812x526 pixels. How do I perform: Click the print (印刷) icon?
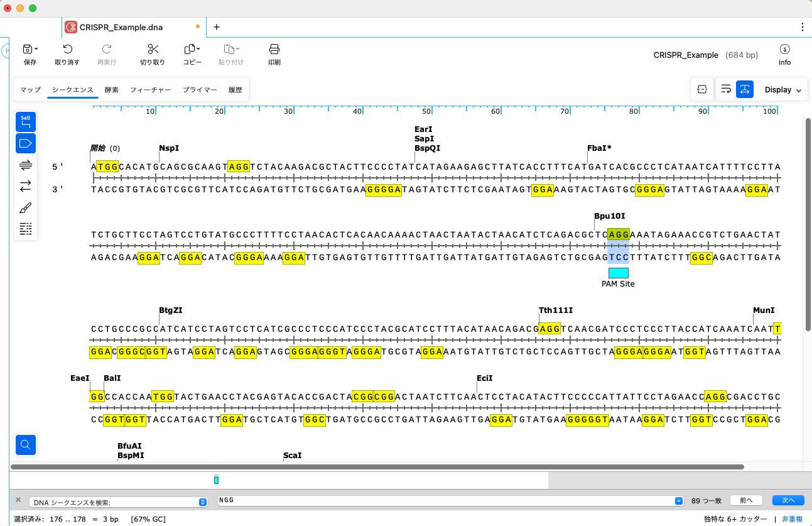(x=274, y=50)
